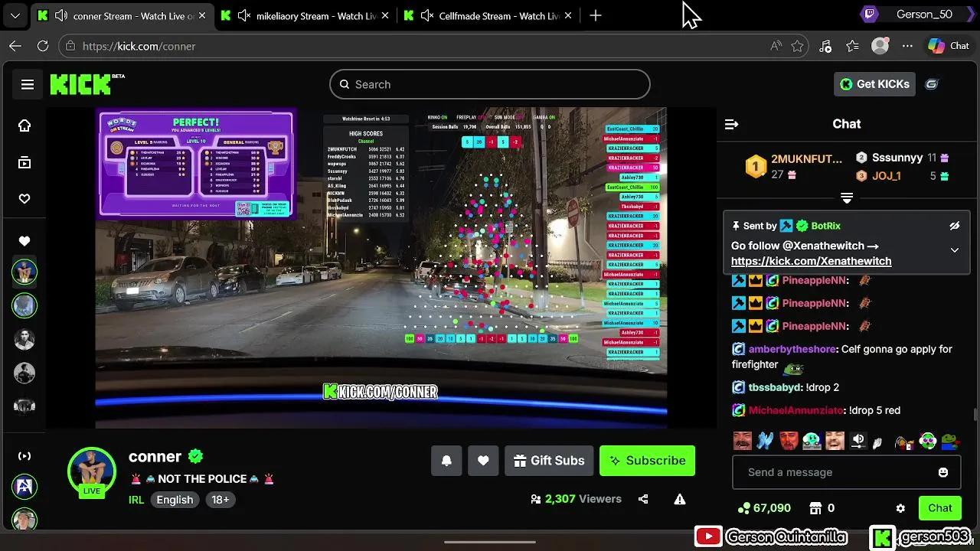Hide the pinned BotRix message
This screenshot has height=551, width=980.
point(954,226)
